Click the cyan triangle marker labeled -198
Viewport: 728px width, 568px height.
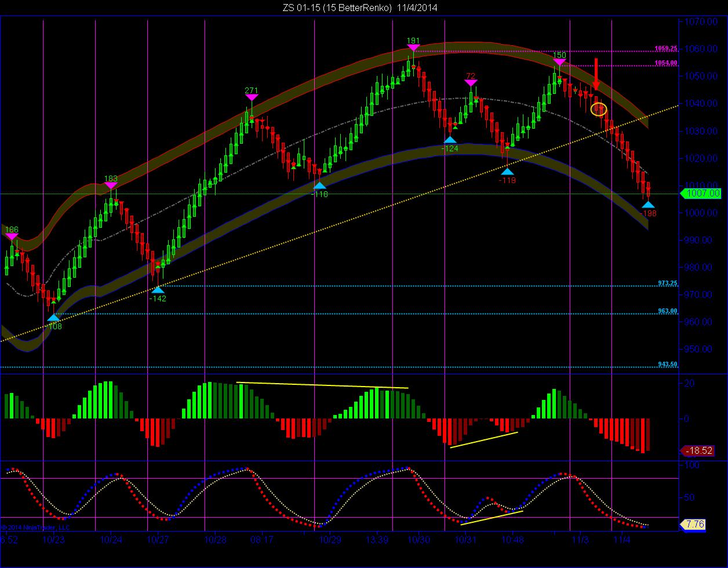(648, 205)
